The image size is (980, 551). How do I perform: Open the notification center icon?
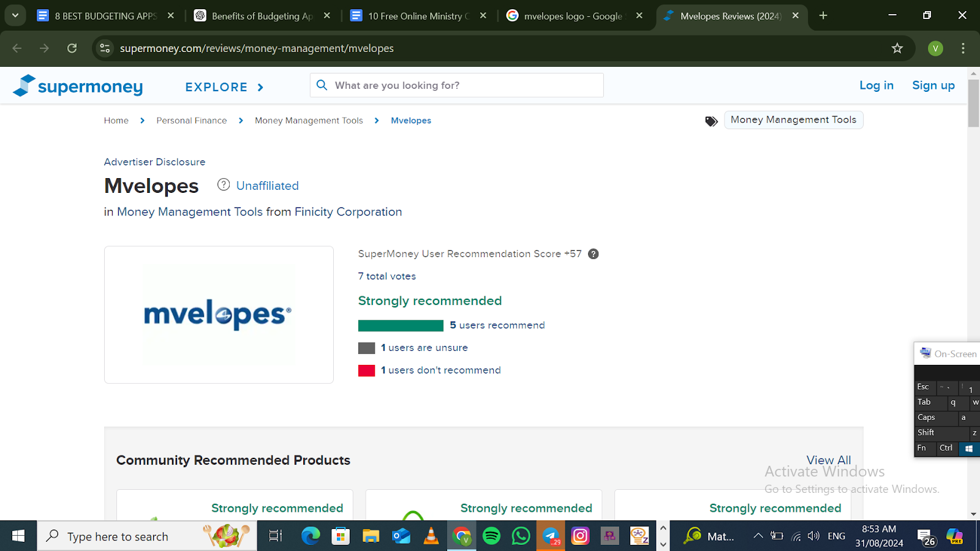pos(926,536)
